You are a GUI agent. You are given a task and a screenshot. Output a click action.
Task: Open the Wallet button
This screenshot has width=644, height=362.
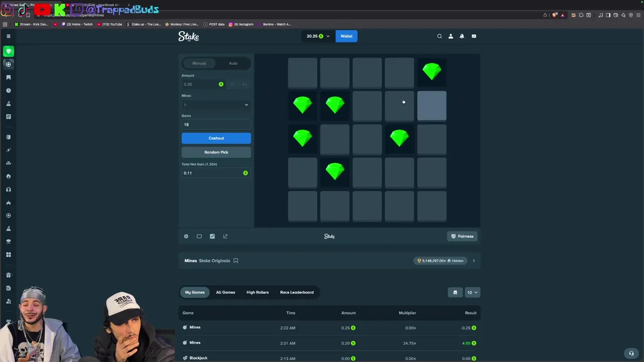click(347, 36)
